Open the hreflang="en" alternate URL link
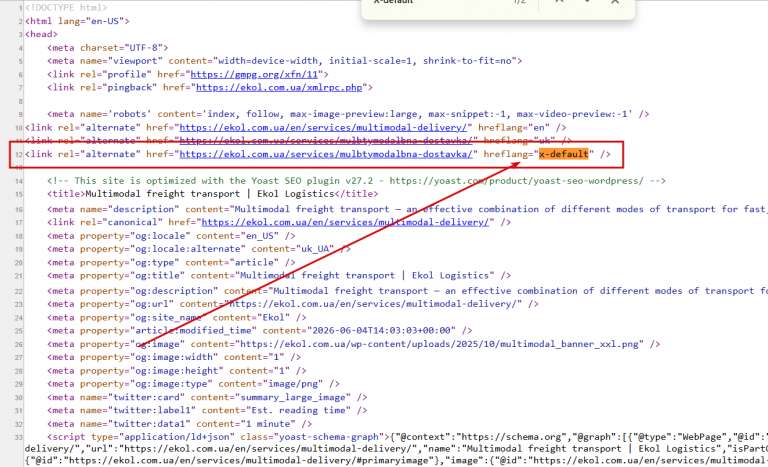This screenshot has height=467, width=768. coord(323,127)
